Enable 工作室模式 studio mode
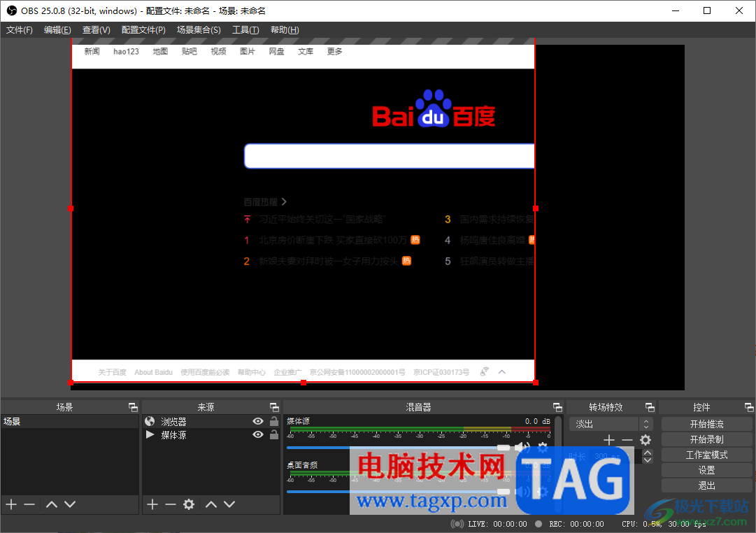This screenshot has width=756, height=533. coord(706,455)
